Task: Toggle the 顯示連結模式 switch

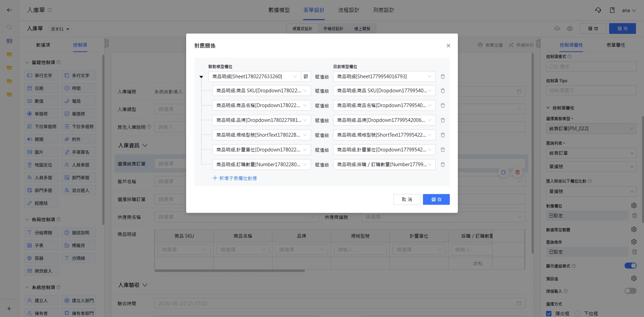Action: tap(630, 266)
